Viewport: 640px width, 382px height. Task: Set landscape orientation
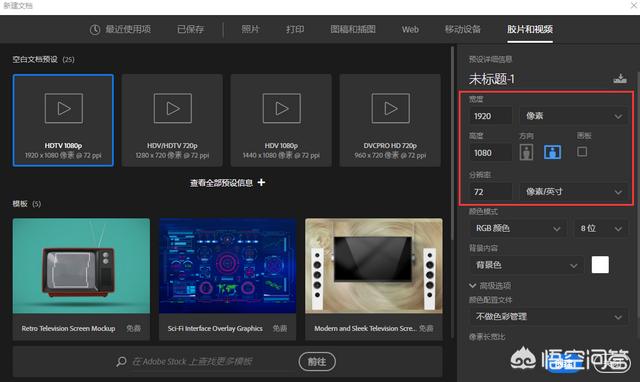click(x=552, y=152)
